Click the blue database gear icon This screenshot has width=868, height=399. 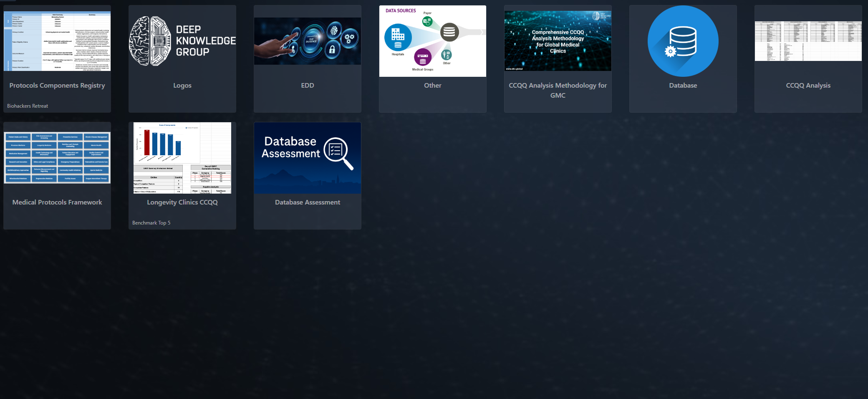coord(683,41)
